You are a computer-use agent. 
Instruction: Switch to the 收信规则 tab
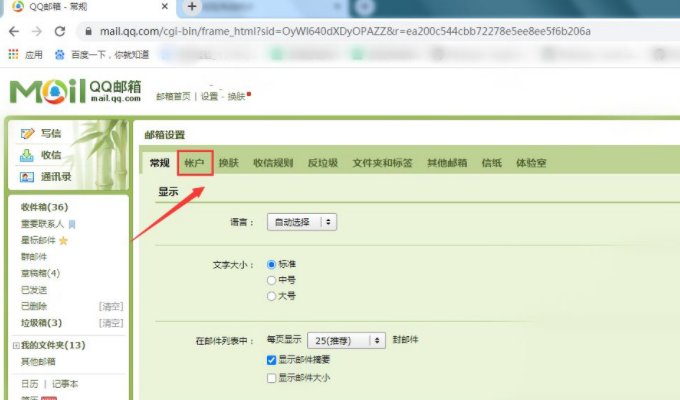pos(273,163)
